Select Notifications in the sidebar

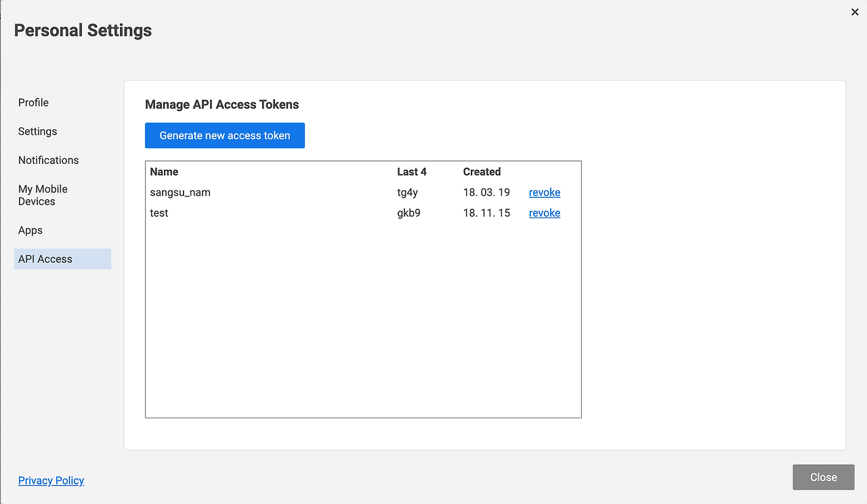(49, 160)
